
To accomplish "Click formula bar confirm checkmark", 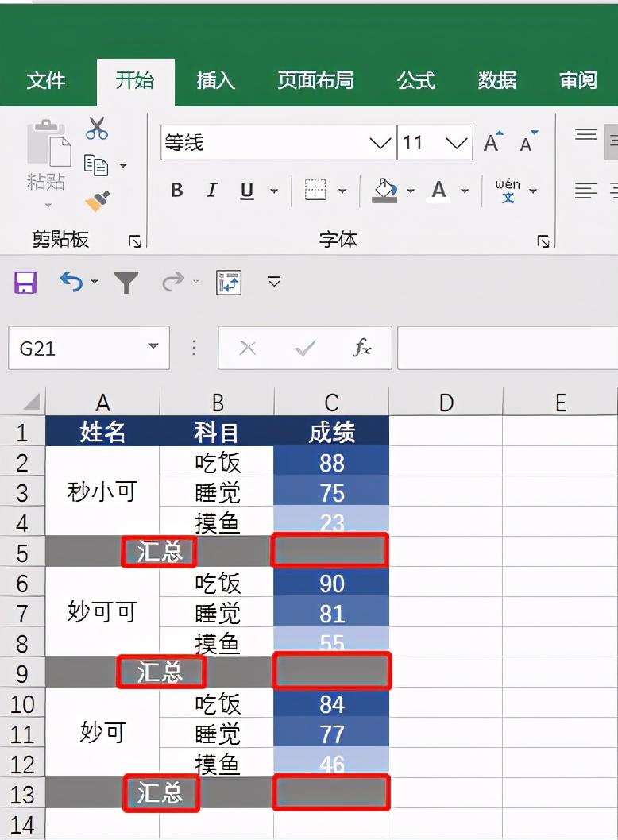I will pos(306,349).
